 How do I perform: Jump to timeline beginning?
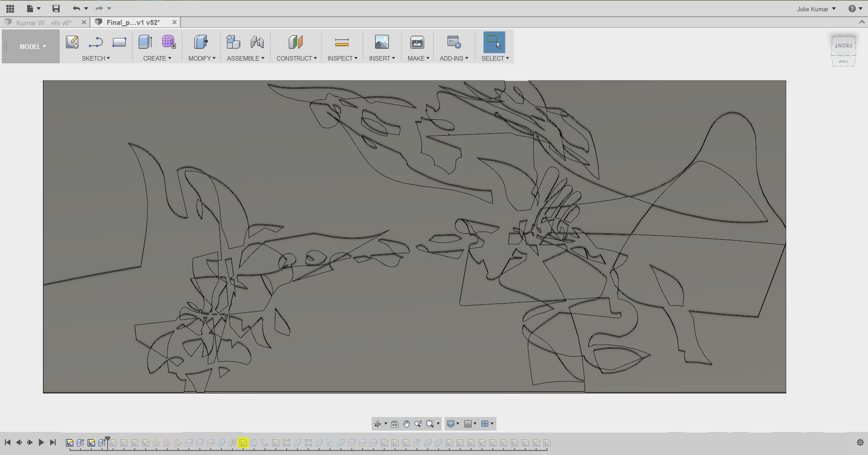[8, 442]
